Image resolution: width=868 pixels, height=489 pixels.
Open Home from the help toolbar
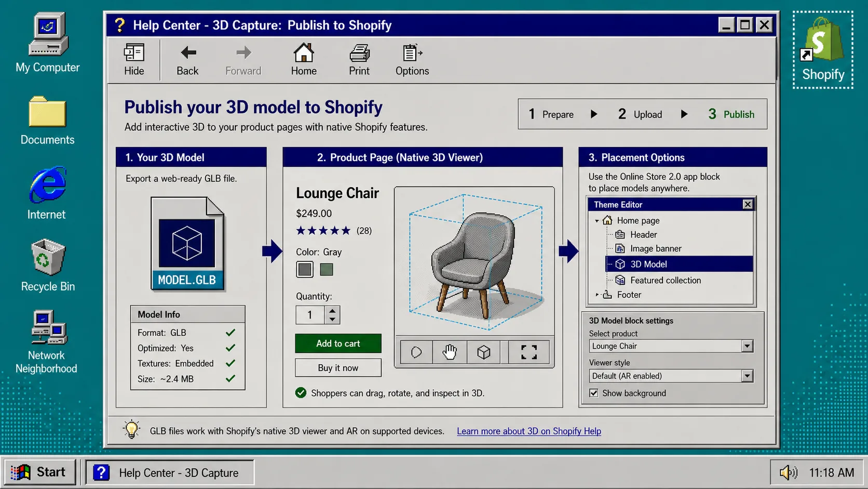[304, 60]
